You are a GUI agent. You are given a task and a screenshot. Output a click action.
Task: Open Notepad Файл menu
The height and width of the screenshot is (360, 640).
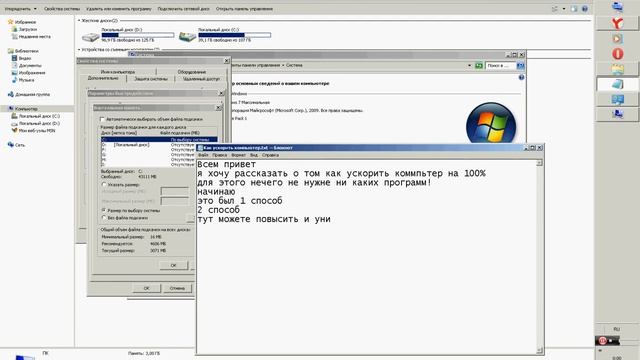(x=203, y=155)
